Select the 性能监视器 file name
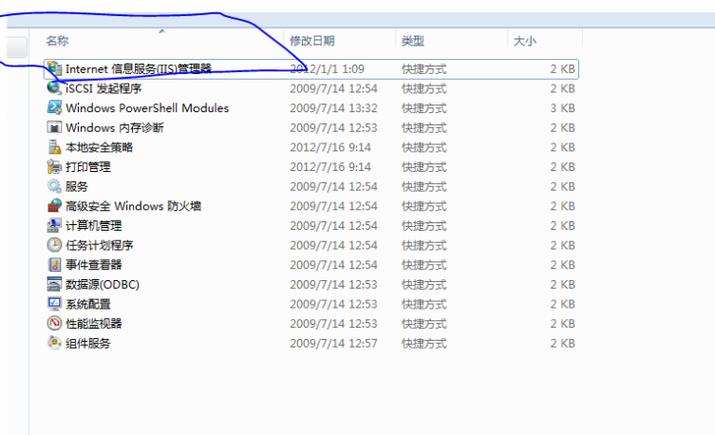Screen dimensions: 715x435 pyautogui.click(x=93, y=324)
